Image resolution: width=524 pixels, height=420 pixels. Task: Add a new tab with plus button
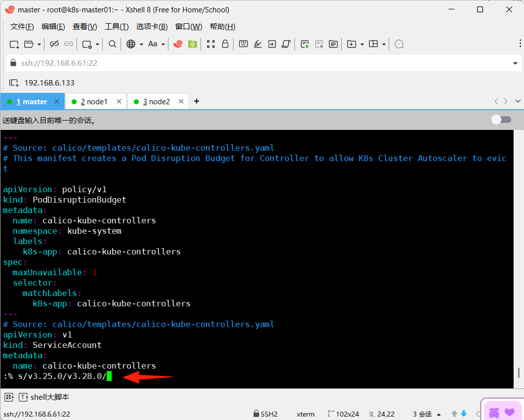coord(197,101)
